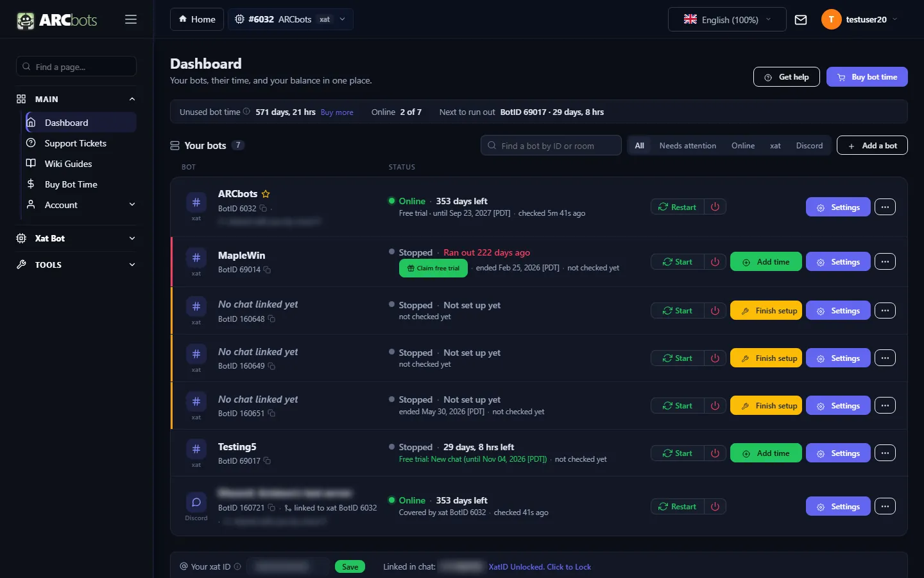Image resolution: width=924 pixels, height=578 pixels.
Task: Open the English language dropdown
Action: click(x=727, y=19)
